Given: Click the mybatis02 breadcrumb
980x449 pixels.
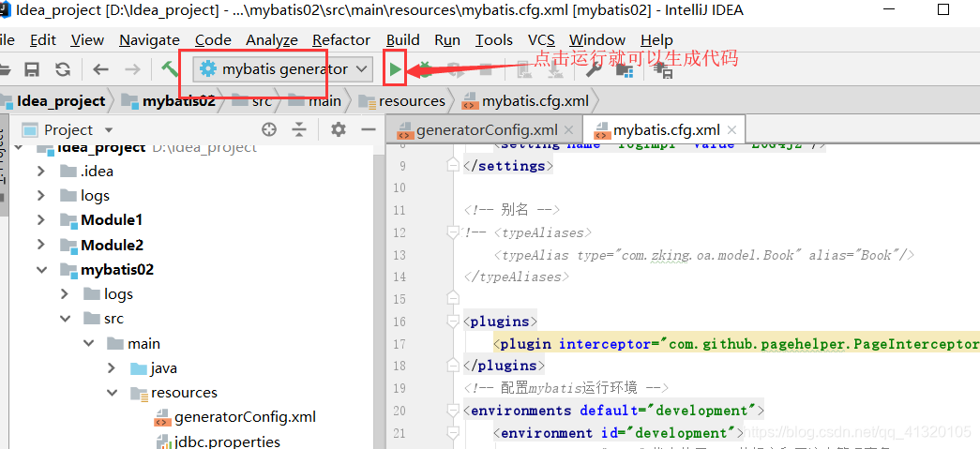Looking at the screenshot, I should click(x=169, y=100).
